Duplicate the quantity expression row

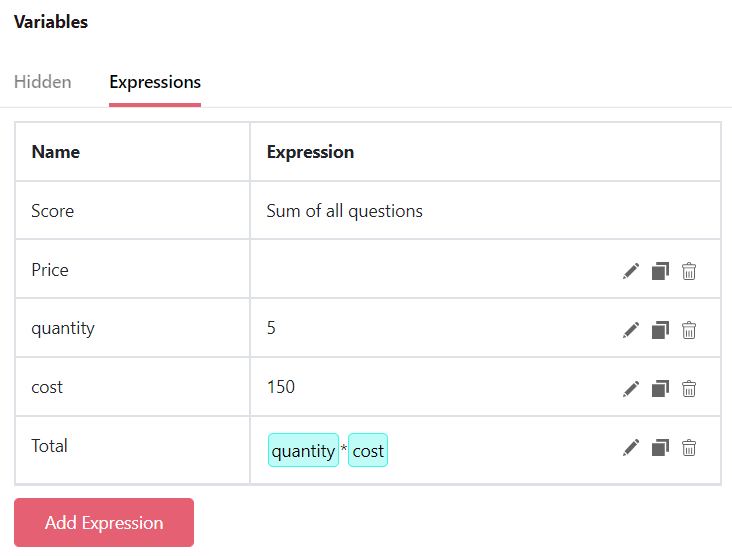click(x=660, y=330)
